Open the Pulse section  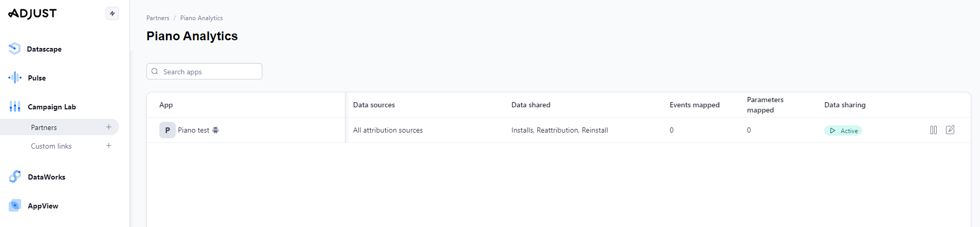pyautogui.click(x=37, y=78)
